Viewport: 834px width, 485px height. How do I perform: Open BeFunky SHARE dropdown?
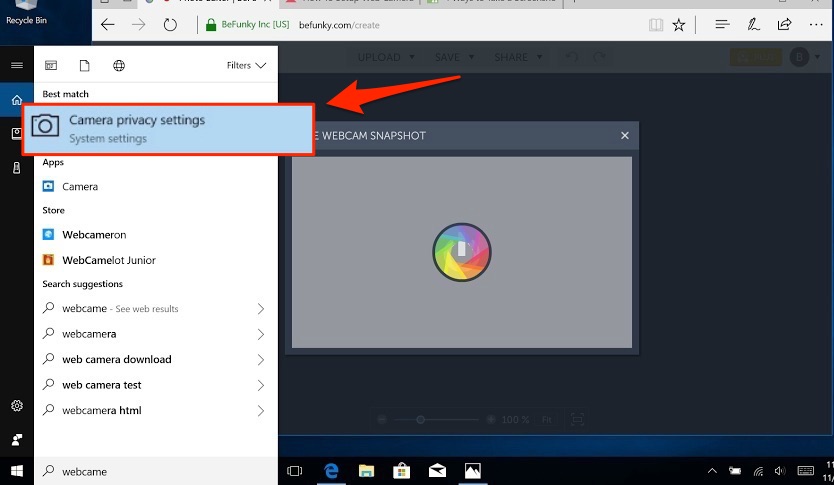[518, 57]
